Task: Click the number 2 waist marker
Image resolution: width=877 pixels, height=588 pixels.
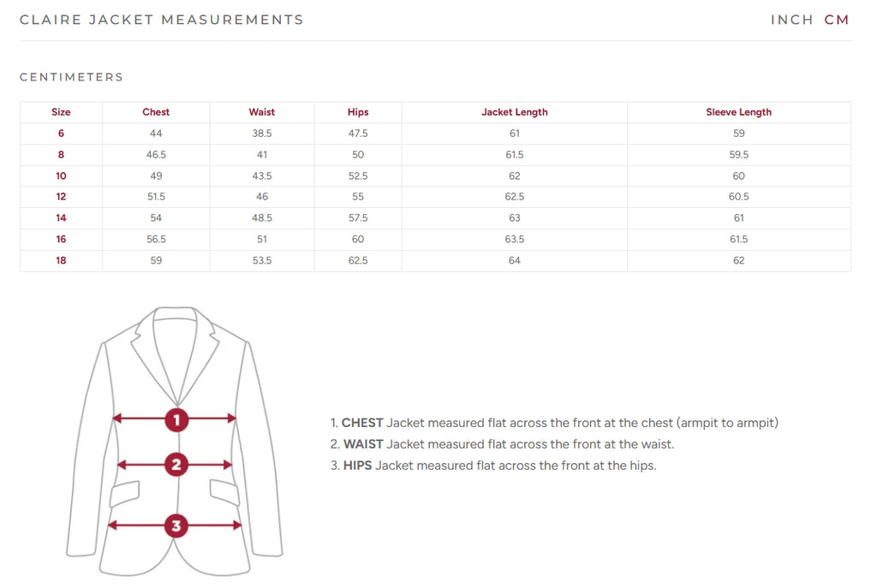Action: [x=176, y=465]
